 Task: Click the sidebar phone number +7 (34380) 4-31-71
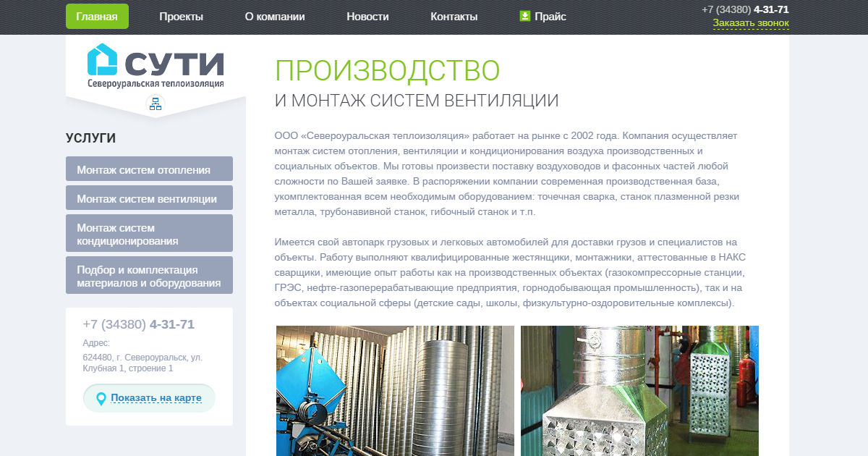pos(139,324)
